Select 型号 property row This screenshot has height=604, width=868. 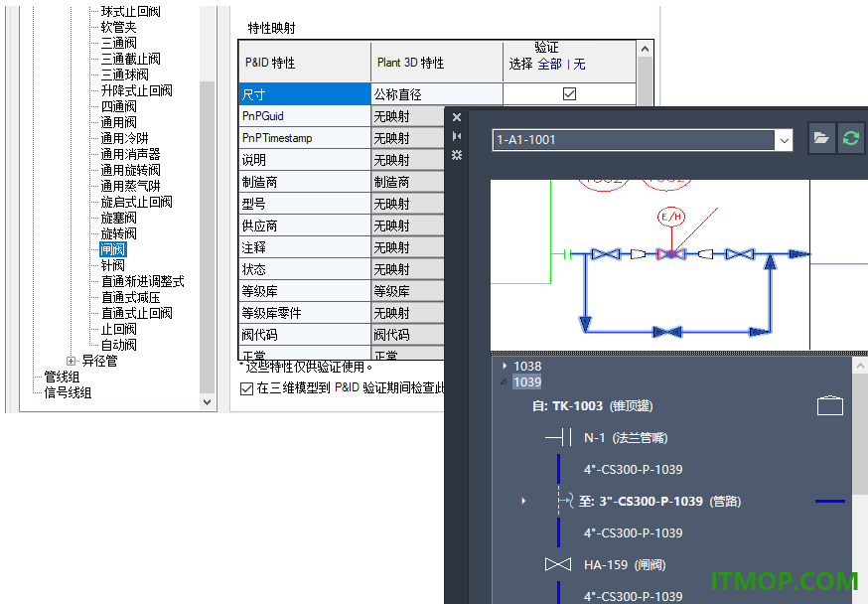[x=305, y=204]
